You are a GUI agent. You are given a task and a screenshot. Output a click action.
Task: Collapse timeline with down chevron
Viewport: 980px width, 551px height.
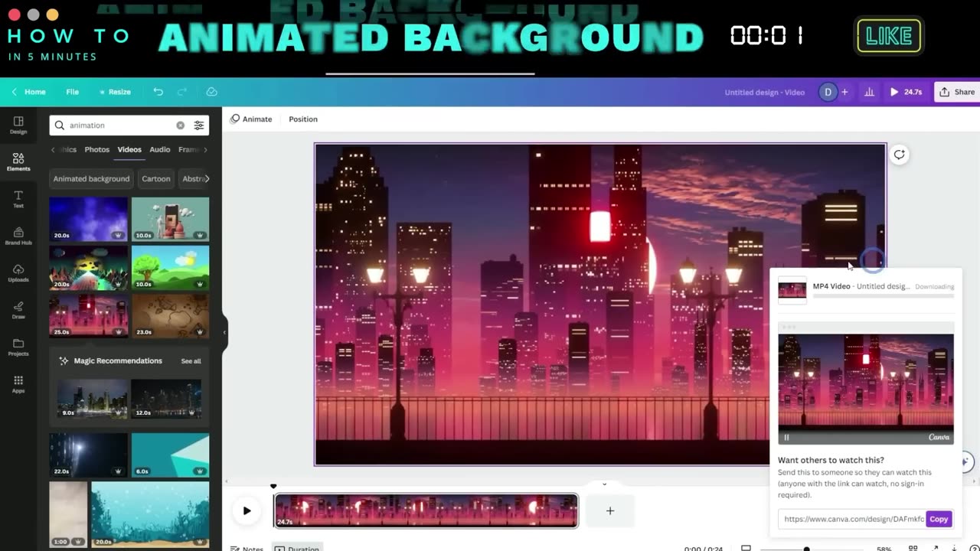pyautogui.click(x=604, y=484)
